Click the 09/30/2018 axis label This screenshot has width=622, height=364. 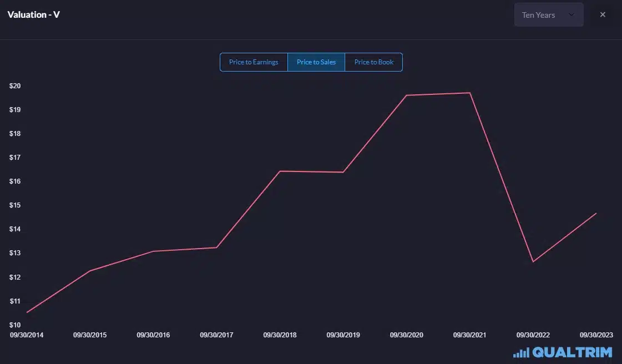[280, 335]
